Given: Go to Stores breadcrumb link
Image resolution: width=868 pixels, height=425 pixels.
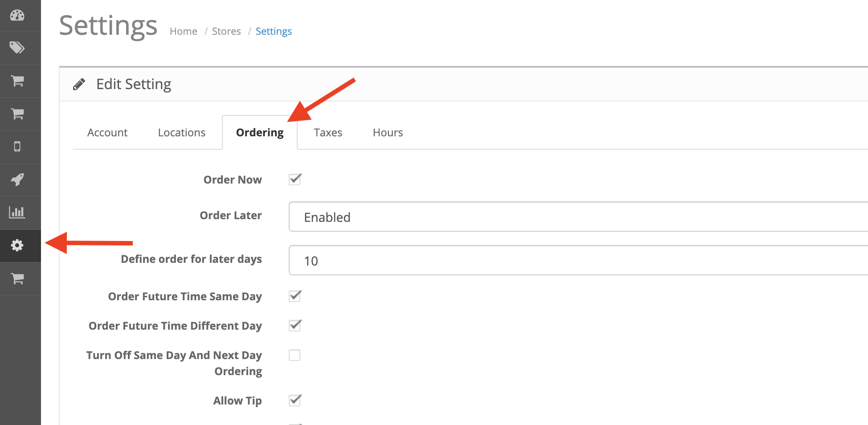Looking at the screenshot, I should pyautogui.click(x=226, y=32).
